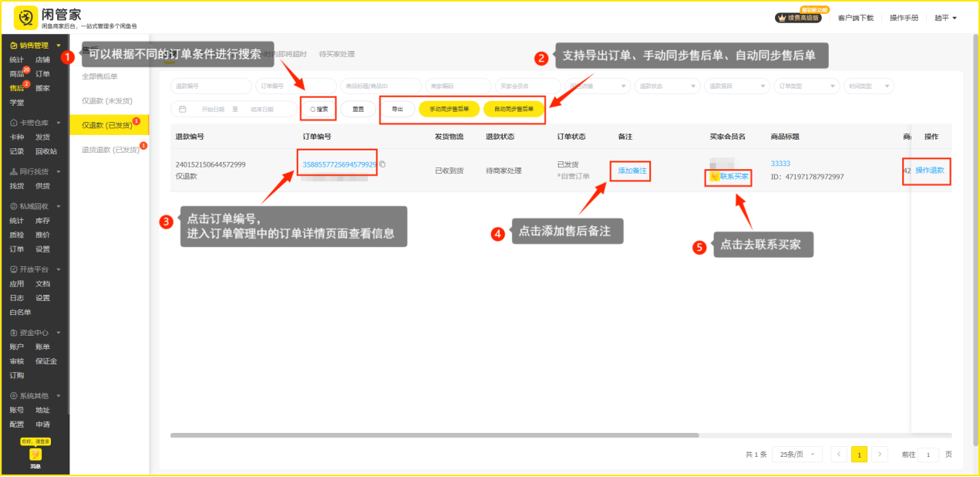980x477 pixels.
Task: Go to next page with the right arrow
Action: [880, 455]
